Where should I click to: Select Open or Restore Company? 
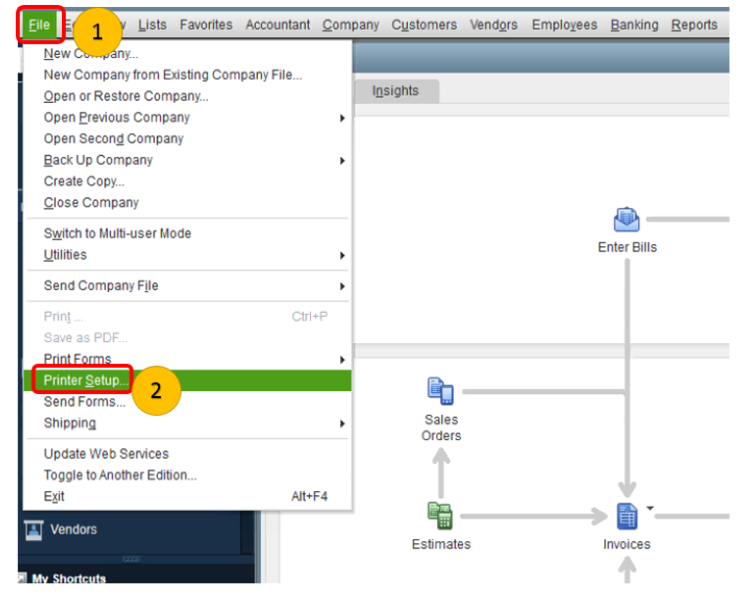126,96
